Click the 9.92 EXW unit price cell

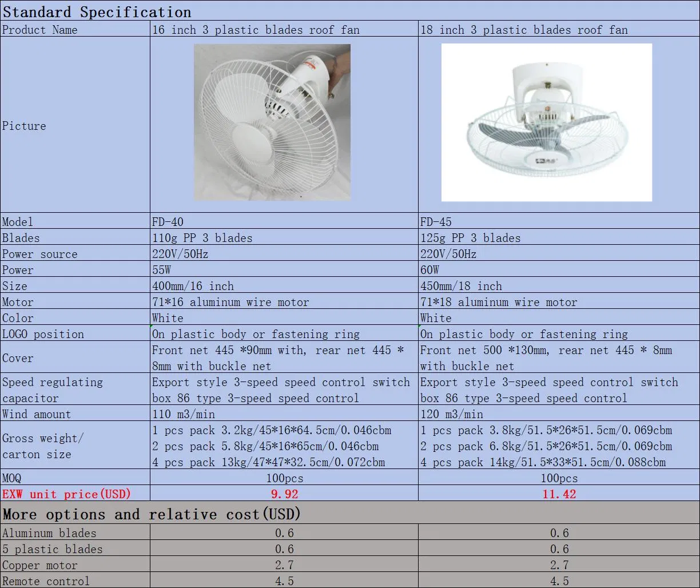(x=284, y=494)
